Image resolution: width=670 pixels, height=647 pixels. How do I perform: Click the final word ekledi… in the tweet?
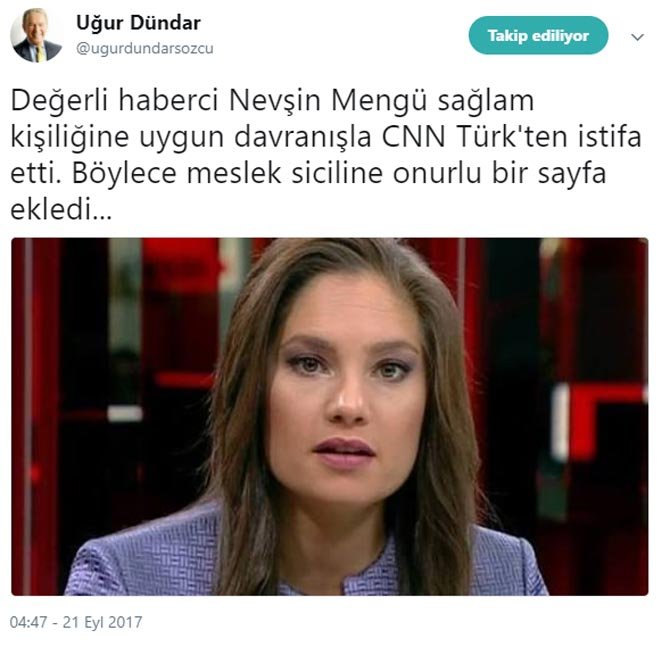click(61, 210)
